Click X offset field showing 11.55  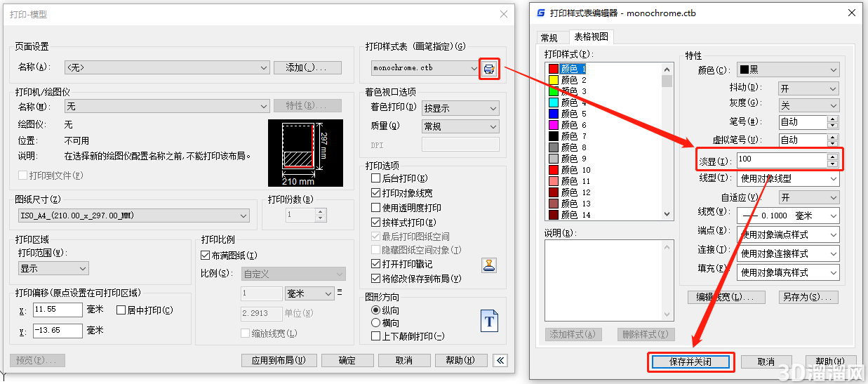(x=58, y=310)
